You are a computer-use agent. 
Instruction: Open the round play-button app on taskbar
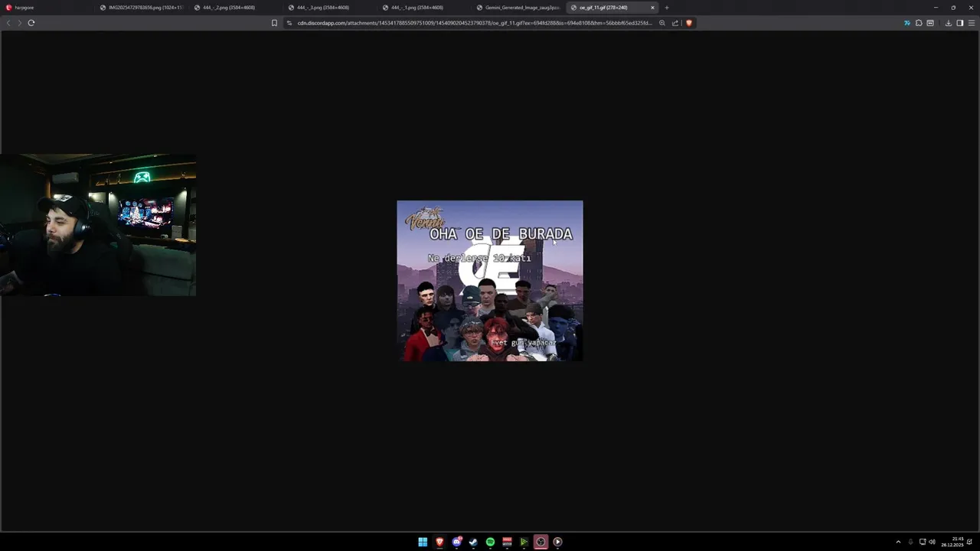point(557,542)
